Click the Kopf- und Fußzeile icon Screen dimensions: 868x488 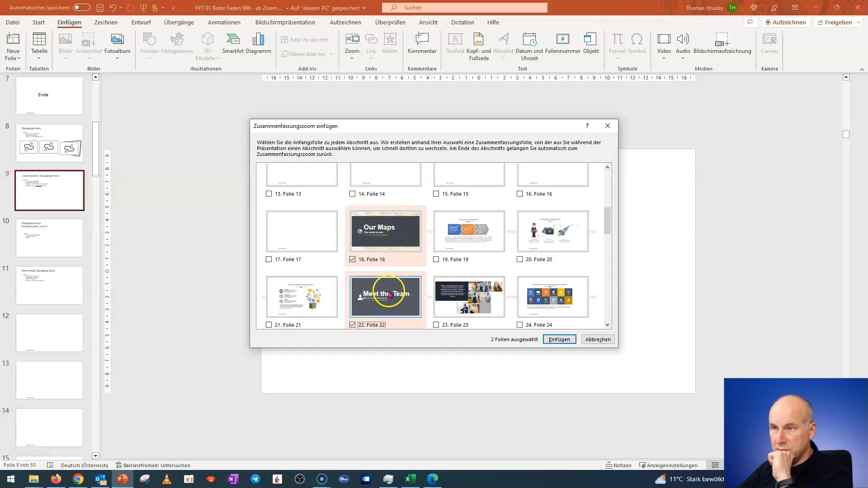point(478,40)
